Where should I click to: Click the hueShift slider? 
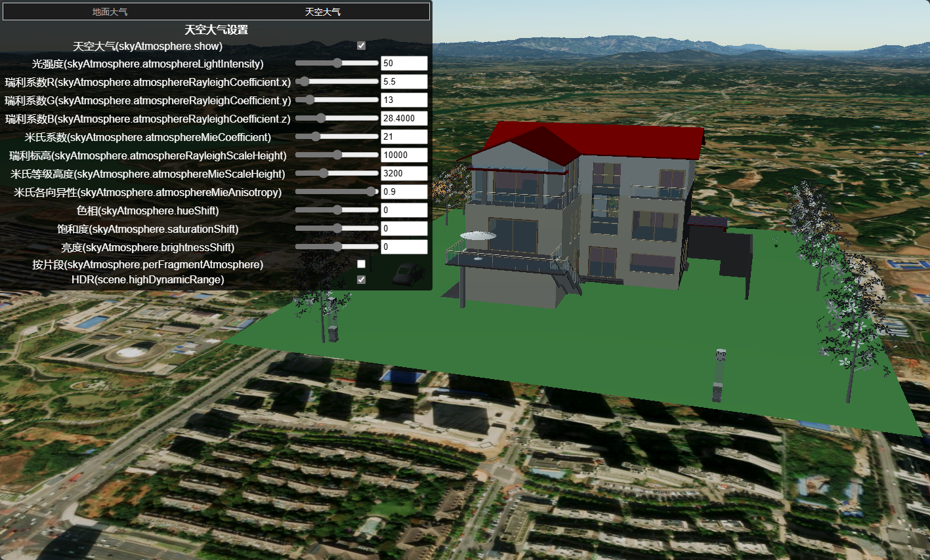tap(337, 210)
